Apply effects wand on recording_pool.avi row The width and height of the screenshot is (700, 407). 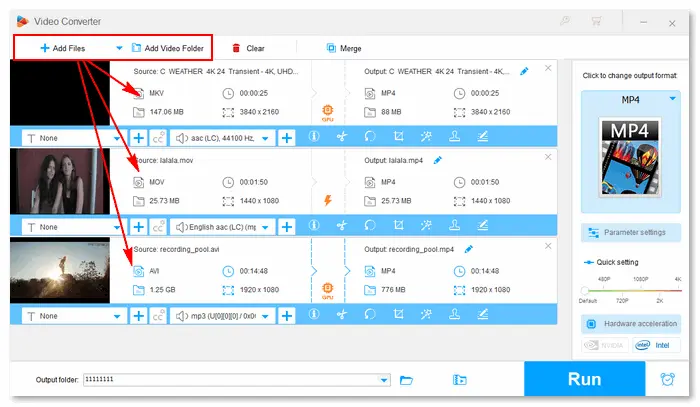point(426,314)
